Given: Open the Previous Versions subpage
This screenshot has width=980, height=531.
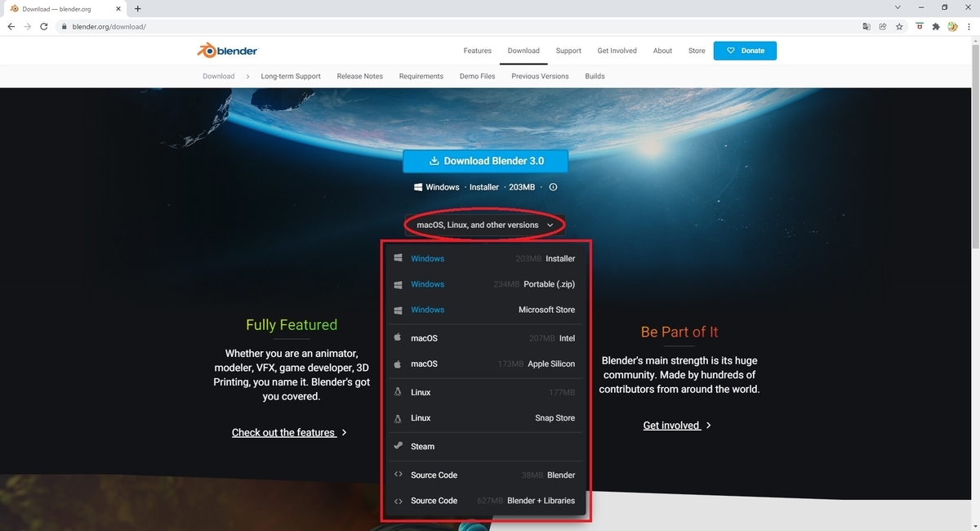Looking at the screenshot, I should (540, 76).
